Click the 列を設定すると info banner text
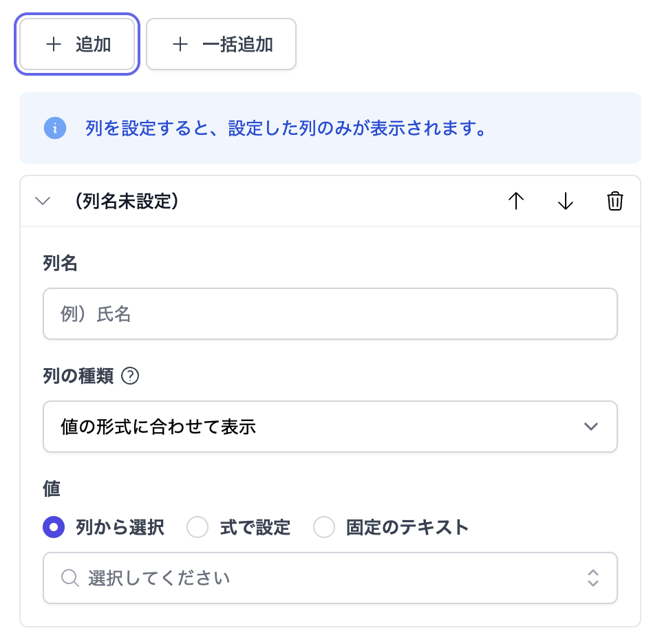Screen dimensions: 662x644 click(286, 129)
